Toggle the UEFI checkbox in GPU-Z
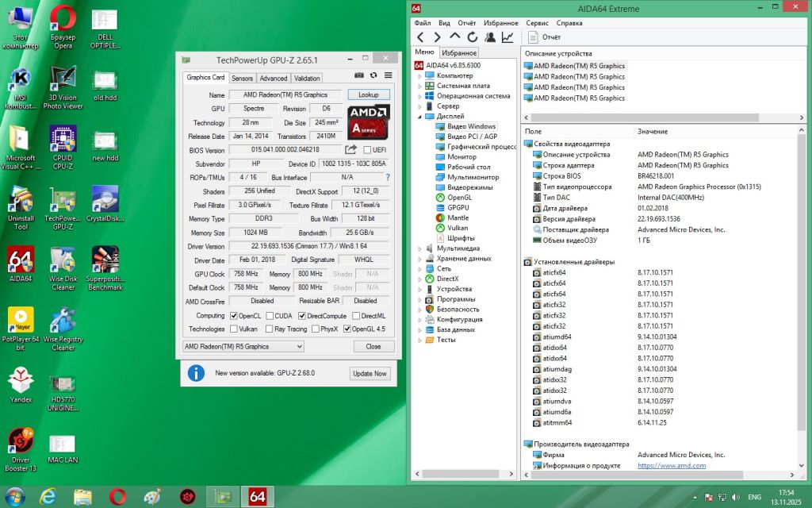This screenshot has width=812, height=508. click(x=367, y=150)
